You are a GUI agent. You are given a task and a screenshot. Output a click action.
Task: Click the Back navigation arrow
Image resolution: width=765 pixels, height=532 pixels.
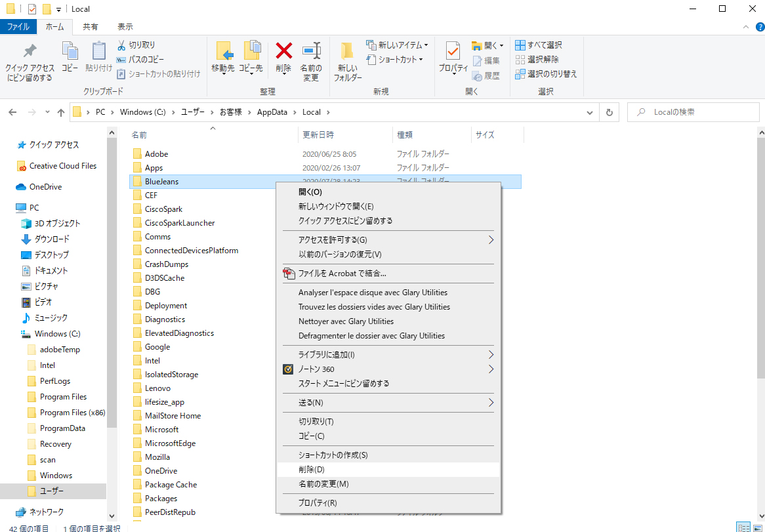click(x=14, y=112)
